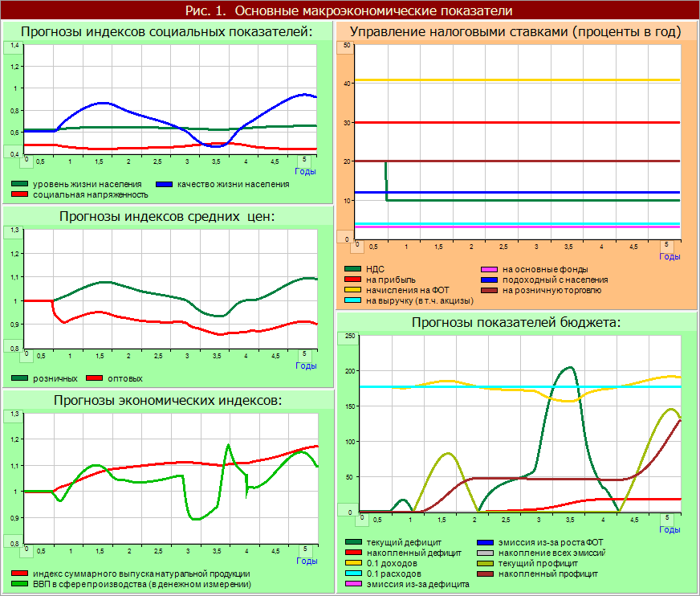Click the 0,4 minimum box on social chart
This screenshot has height=596, width=700.
[x=14, y=152]
